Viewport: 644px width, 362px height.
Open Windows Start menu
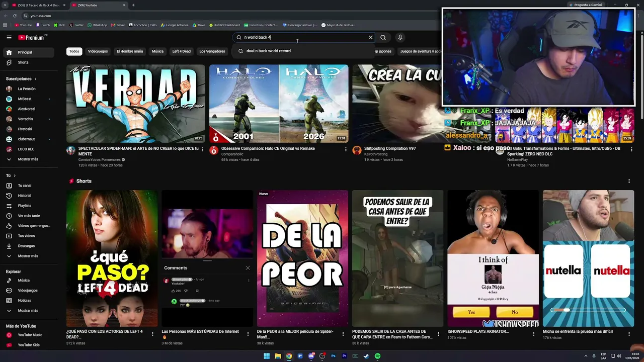pos(267,356)
